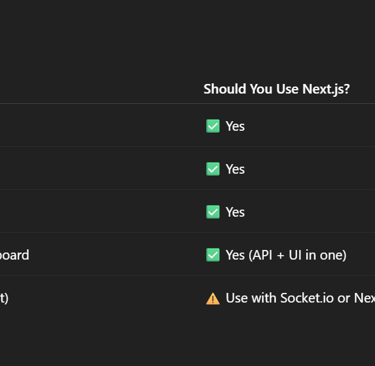Click the word 'Next.js?' in the header
The height and width of the screenshot is (366, 375).
click(326, 89)
